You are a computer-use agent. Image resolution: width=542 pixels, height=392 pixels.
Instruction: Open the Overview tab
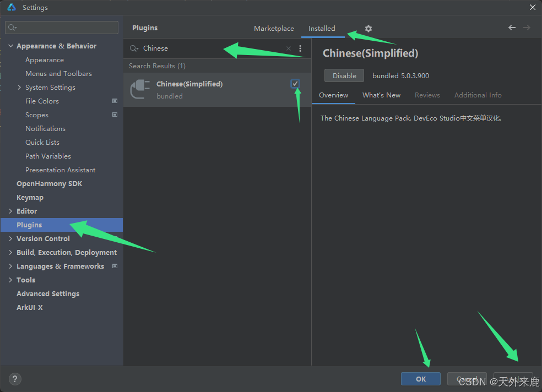(x=334, y=95)
